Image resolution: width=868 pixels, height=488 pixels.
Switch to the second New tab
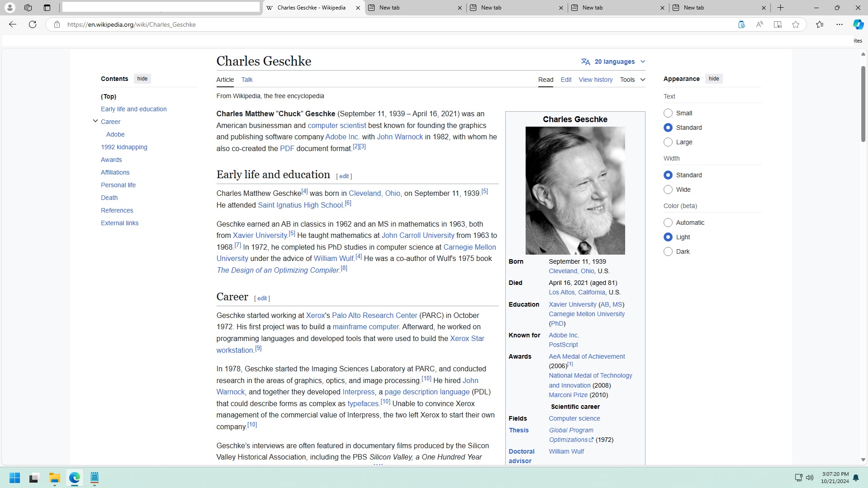[517, 8]
